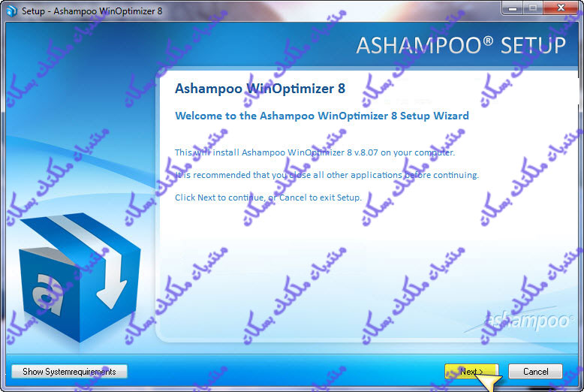Click the "ASHAMPOO® SETUP" header text
Screen dimensions: 584x392
(x=460, y=45)
